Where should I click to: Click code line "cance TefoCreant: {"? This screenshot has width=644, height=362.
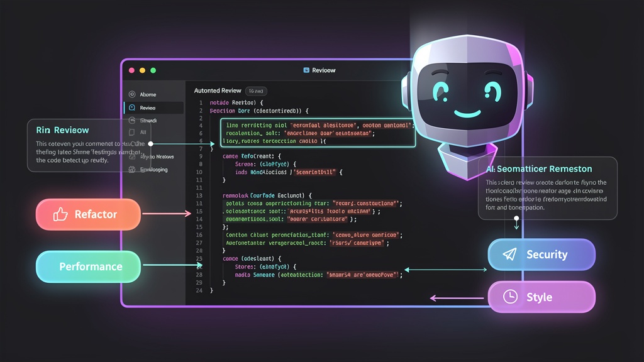point(252,156)
